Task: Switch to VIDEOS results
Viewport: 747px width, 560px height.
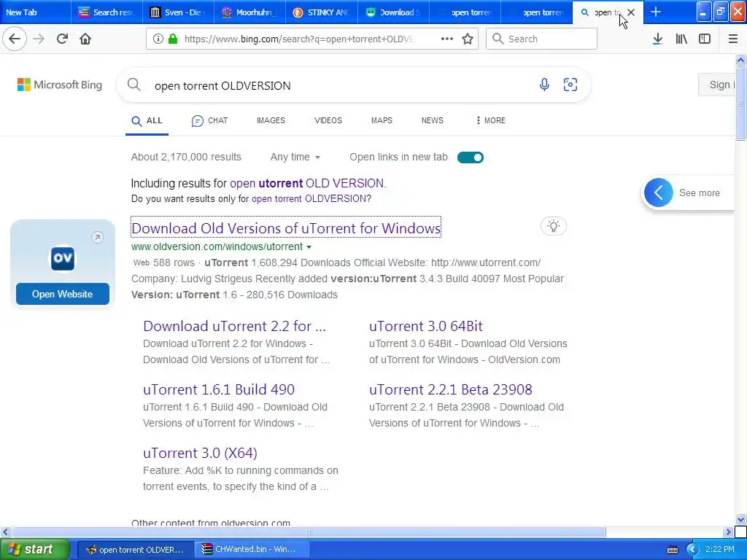Action: (x=328, y=120)
